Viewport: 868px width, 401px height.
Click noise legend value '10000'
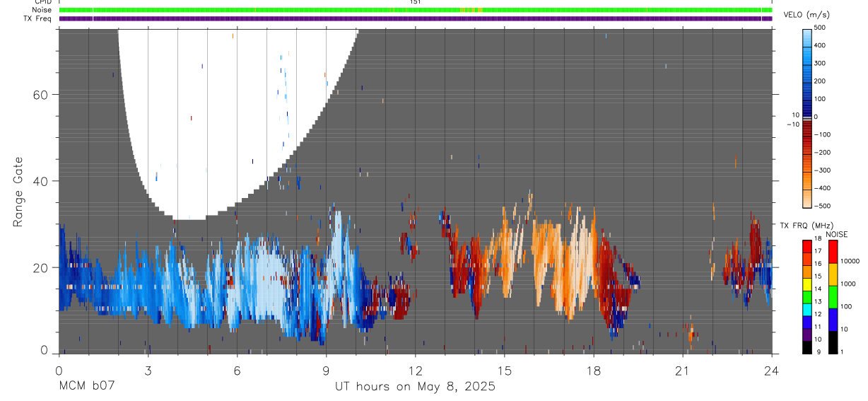pos(849,261)
